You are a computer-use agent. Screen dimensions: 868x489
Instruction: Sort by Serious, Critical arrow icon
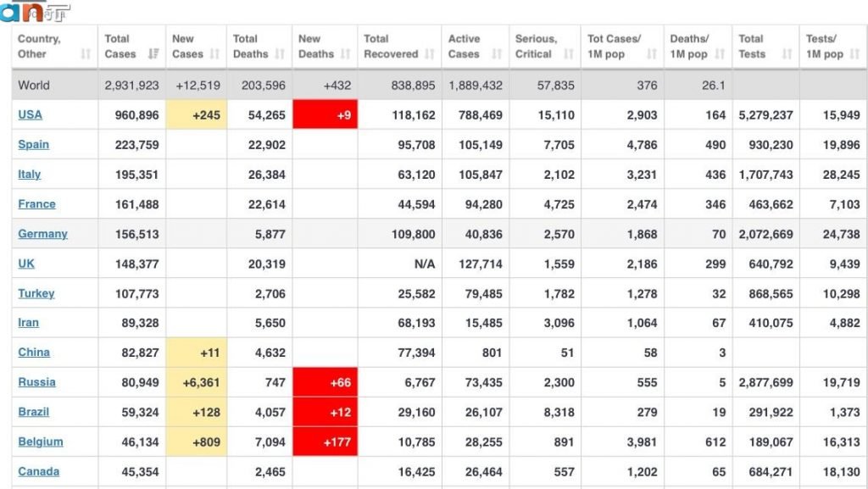tap(567, 54)
